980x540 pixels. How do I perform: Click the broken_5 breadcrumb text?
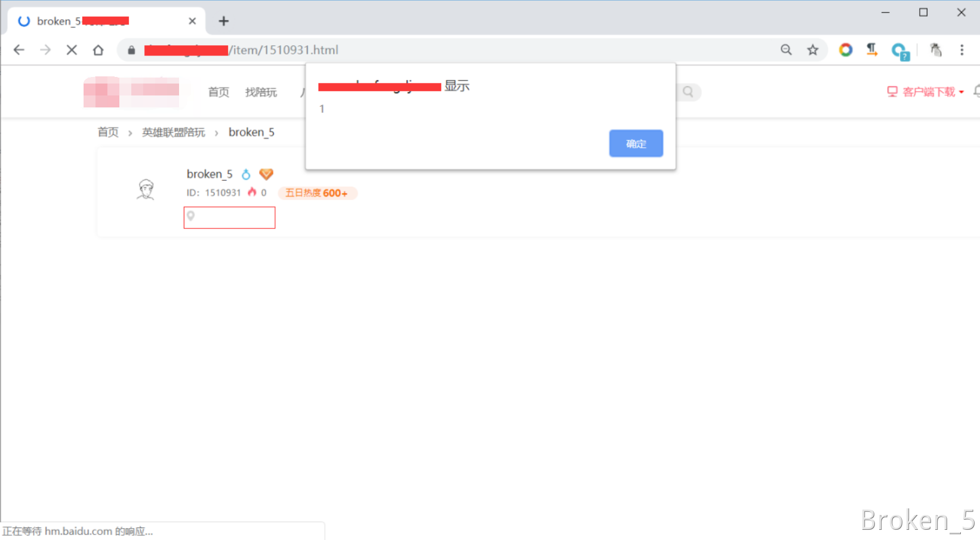(251, 132)
